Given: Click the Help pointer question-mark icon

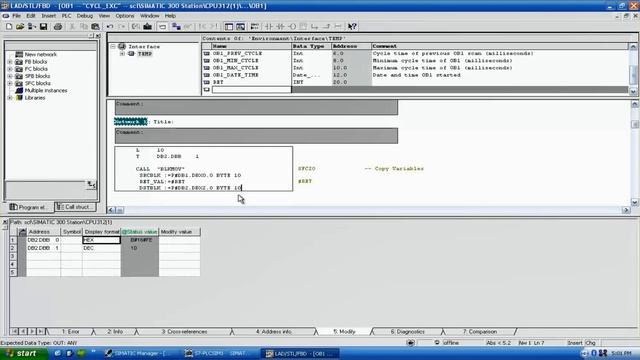Looking at the screenshot, I should (x=352, y=27).
